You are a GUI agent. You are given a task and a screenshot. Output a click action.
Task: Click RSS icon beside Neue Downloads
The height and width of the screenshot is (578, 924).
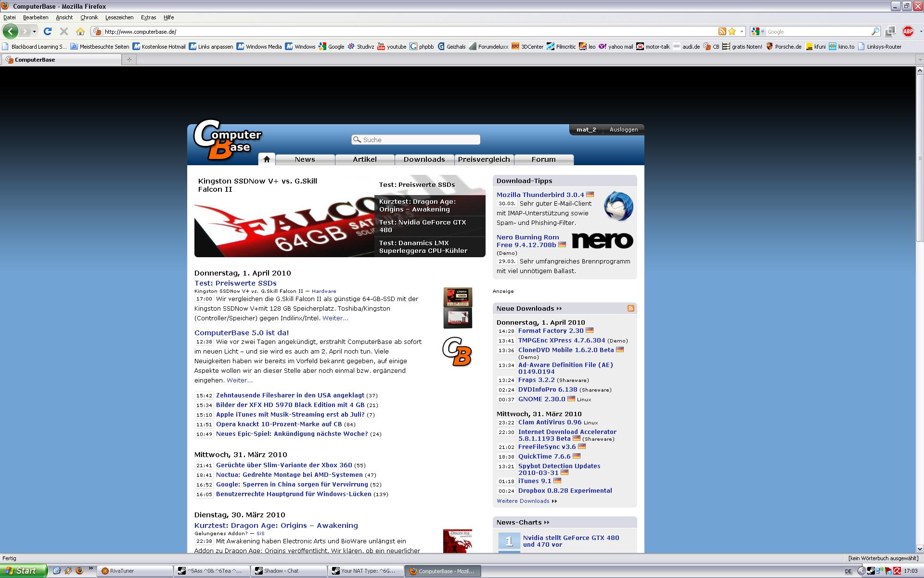[630, 308]
